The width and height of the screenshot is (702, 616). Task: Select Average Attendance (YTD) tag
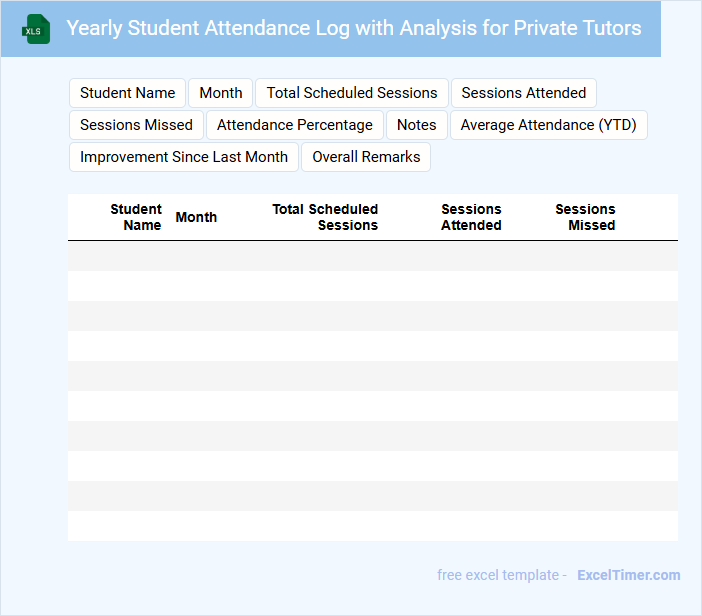[x=548, y=125]
